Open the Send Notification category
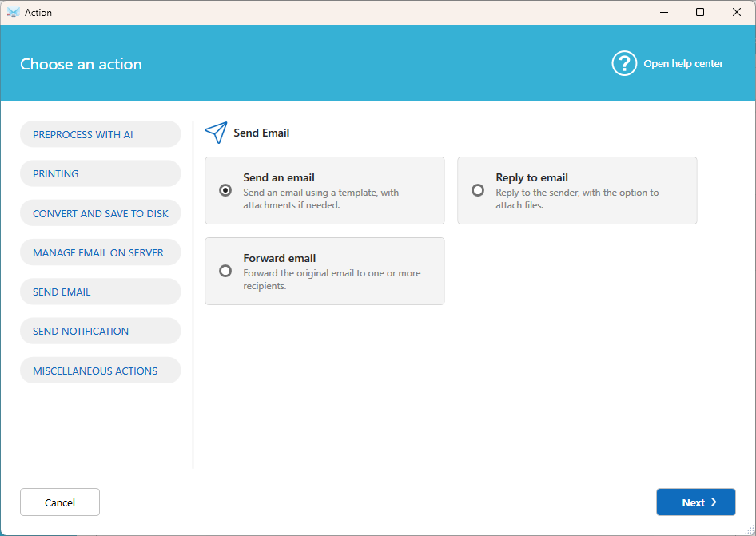 point(100,331)
